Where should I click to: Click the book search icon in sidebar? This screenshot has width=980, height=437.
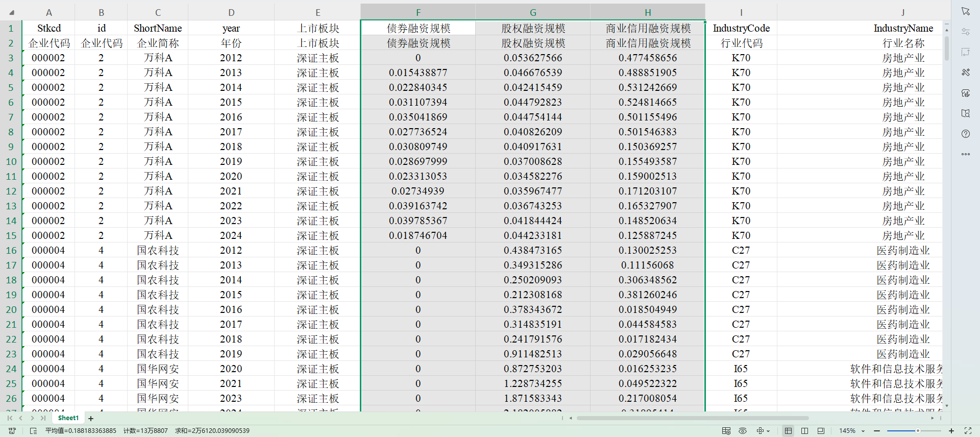pos(965,113)
